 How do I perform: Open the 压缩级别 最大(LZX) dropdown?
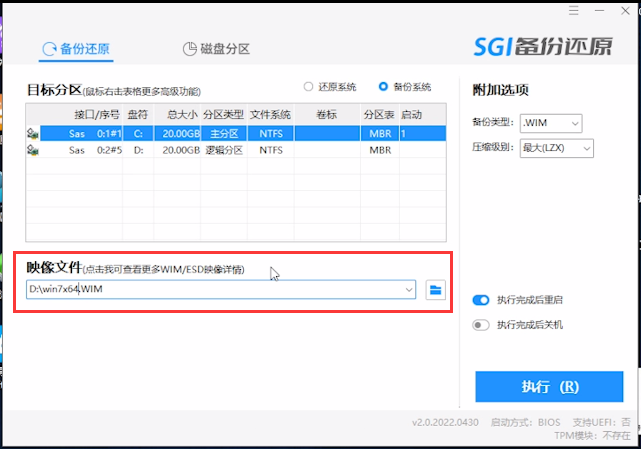[x=556, y=148]
